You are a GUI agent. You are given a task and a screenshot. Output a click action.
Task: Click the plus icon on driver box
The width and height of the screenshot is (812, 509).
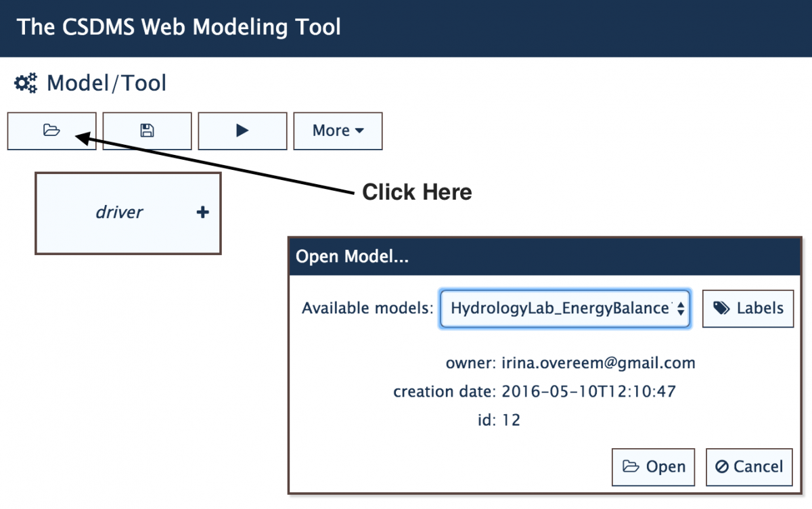[202, 213]
